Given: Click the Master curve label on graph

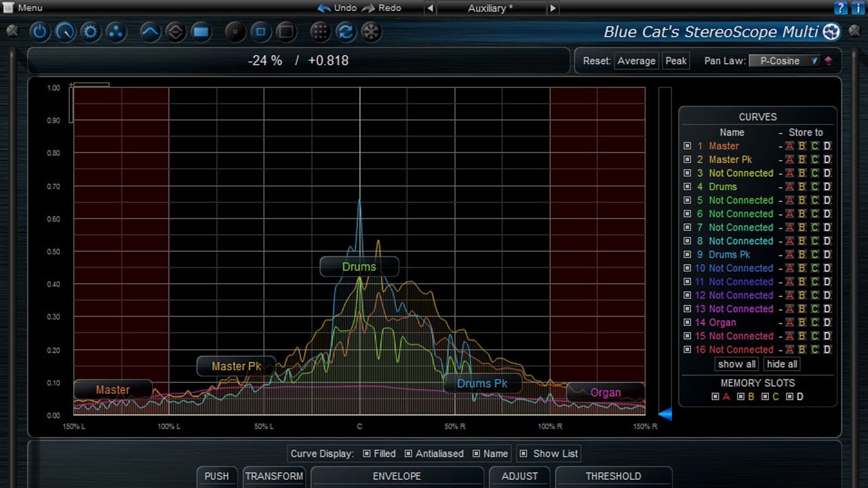Looking at the screenshot, I should point(113,390).
